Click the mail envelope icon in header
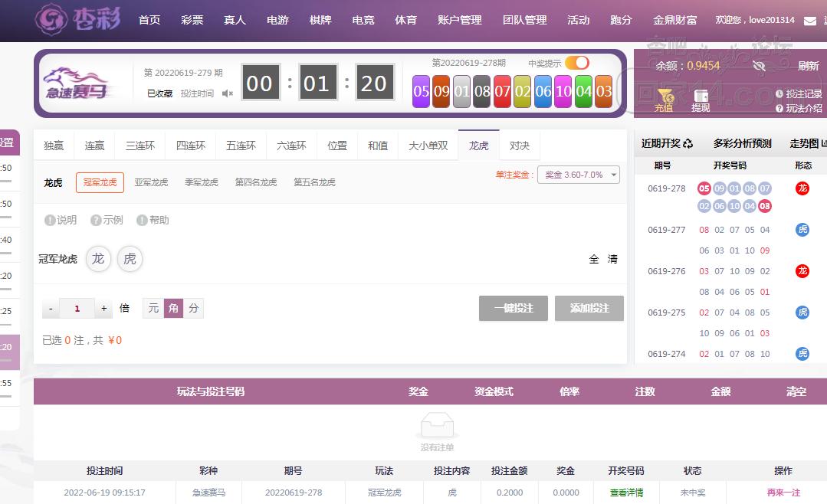The image size is (827, 504). tap(809, 21)
